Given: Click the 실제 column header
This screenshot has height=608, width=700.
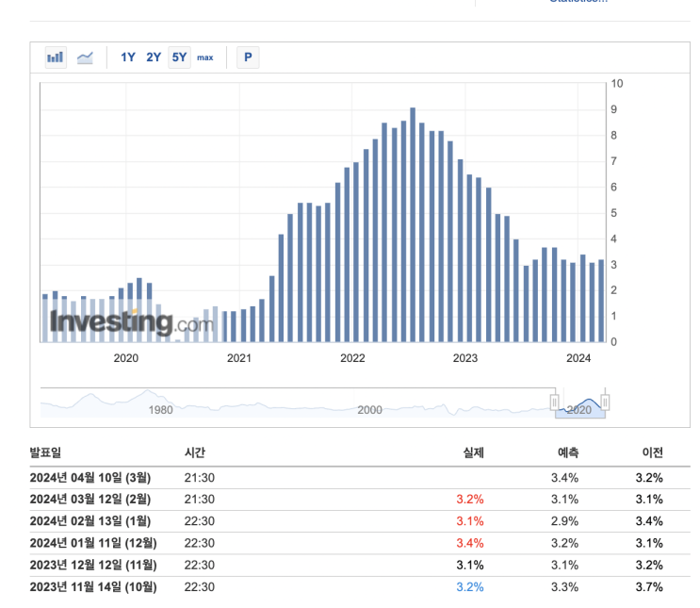Looking at the screenshot, I should coord(474,452).
